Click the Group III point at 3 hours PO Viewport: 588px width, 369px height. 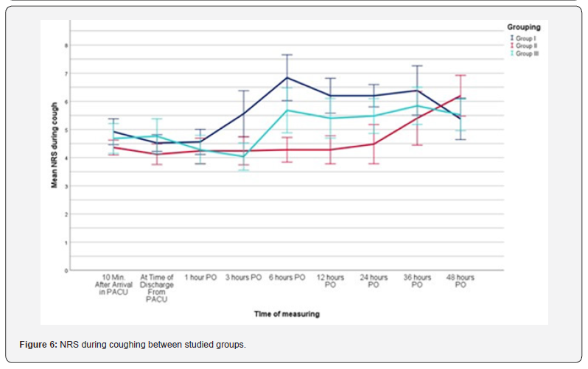click(243, 156)
